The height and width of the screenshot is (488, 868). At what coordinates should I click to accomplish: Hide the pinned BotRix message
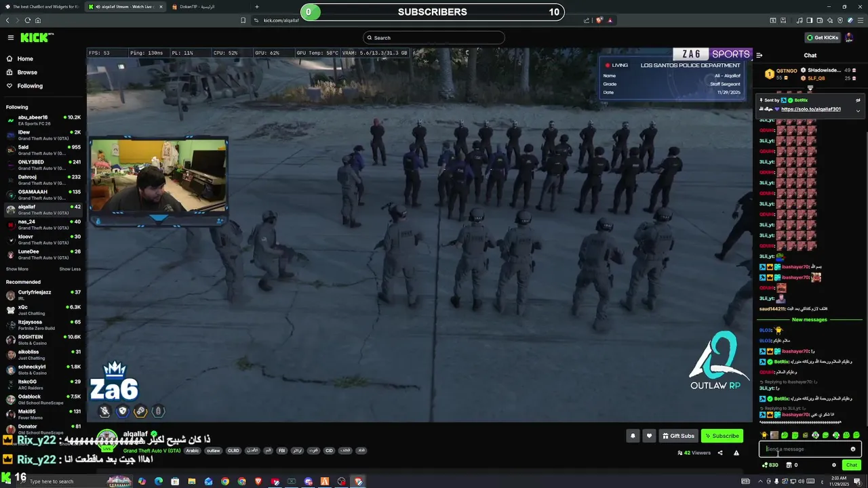click(x=858, y=100)
